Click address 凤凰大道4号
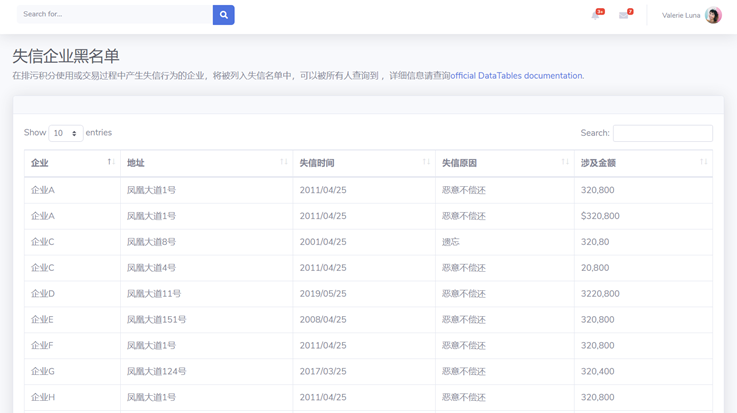 (x=151, y=268)
